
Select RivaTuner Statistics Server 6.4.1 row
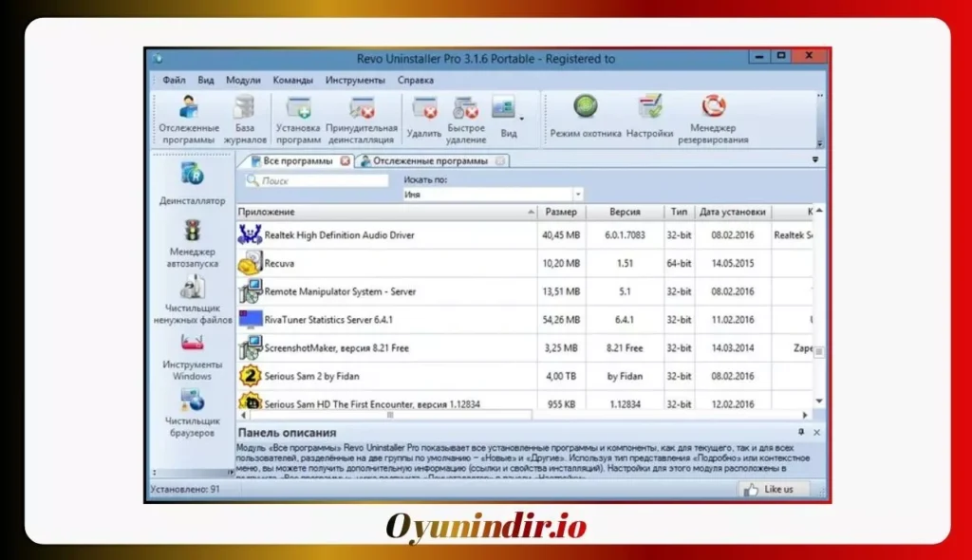click(524, 319)
